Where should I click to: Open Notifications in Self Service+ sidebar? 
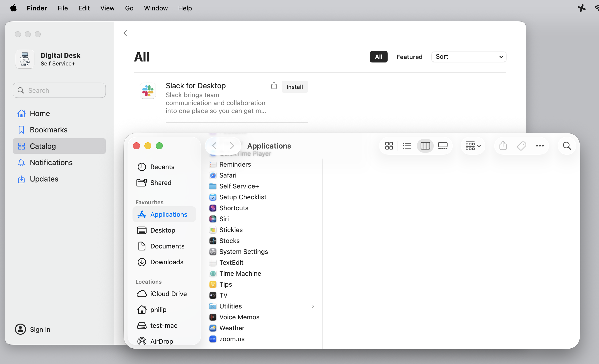coord(59,163)
